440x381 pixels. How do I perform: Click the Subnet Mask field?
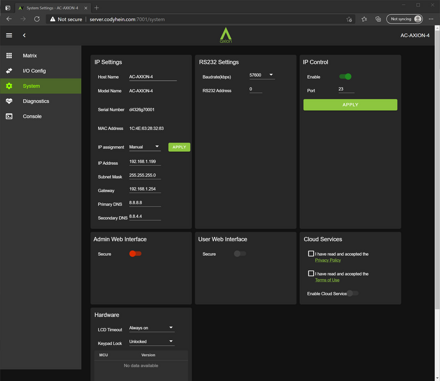[x=145, y=176]
